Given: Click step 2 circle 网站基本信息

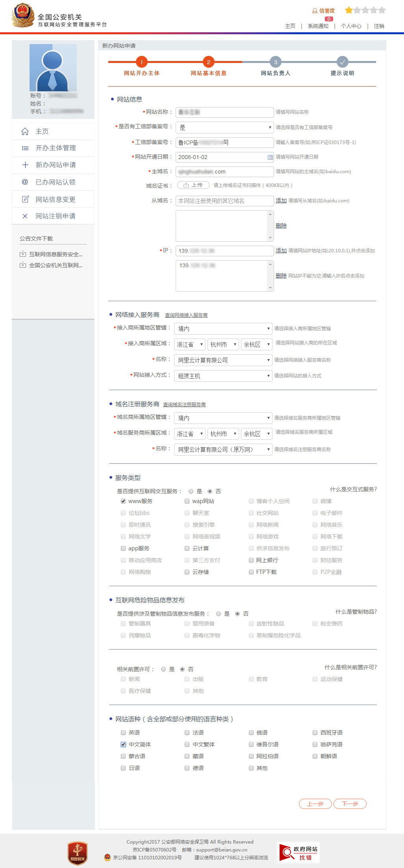Looking at the screenshot, I should pos(208,62).
